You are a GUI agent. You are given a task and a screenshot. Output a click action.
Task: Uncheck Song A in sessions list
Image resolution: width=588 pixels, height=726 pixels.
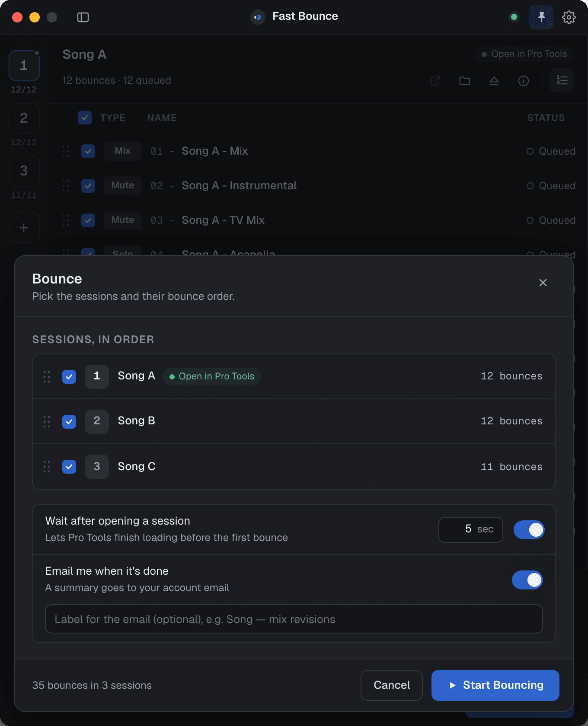pos(69,376)
